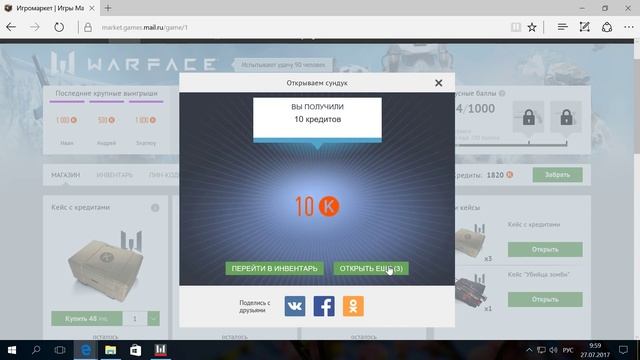Click Открыть for Кейс Убийца зомби

(x=545, y=299)
